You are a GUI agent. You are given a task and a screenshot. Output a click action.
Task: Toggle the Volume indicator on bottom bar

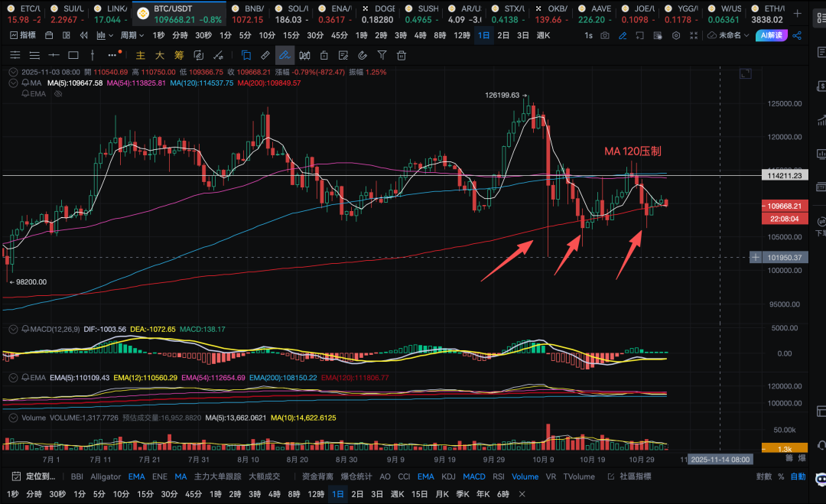[525, 476]
